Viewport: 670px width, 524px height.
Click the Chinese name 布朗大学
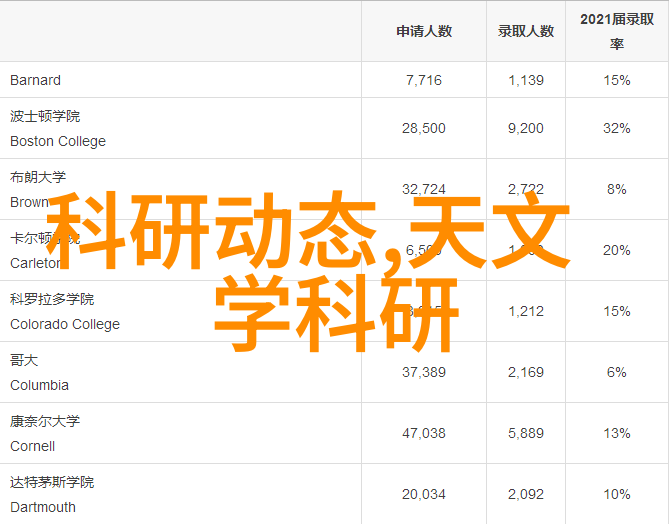pos(38,177)
